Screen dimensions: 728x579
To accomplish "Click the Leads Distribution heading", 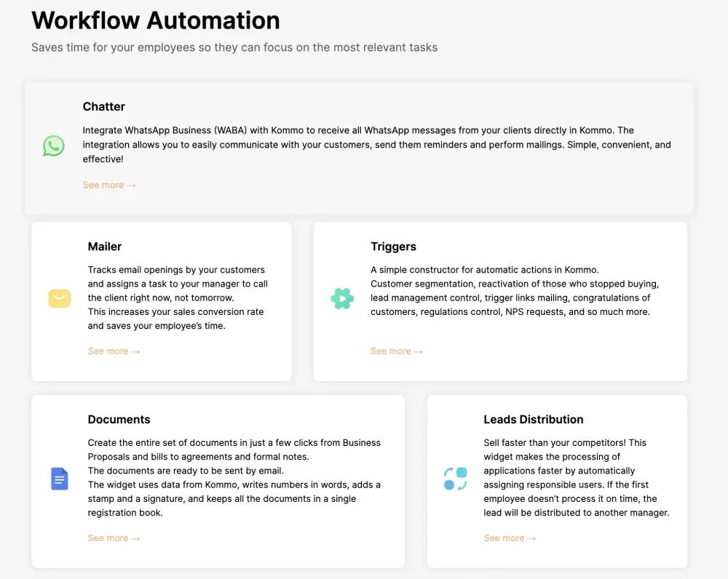I will coord(534,420).
